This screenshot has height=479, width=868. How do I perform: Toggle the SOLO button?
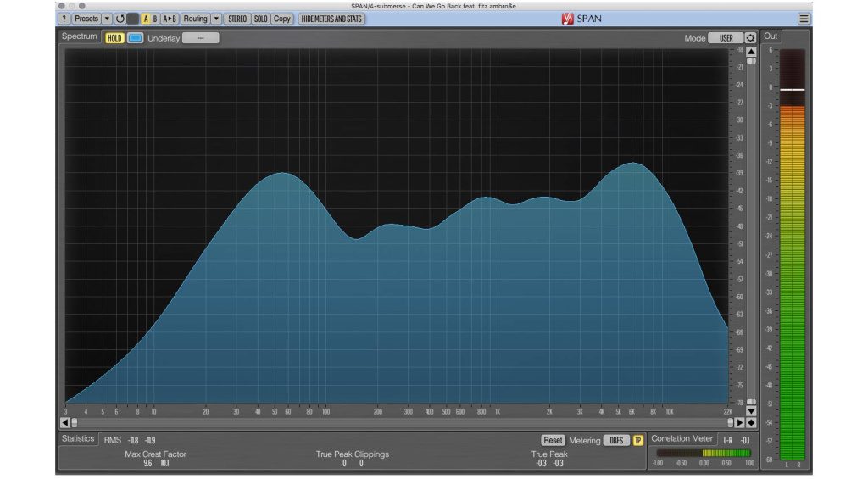click(x=260, y=19)
